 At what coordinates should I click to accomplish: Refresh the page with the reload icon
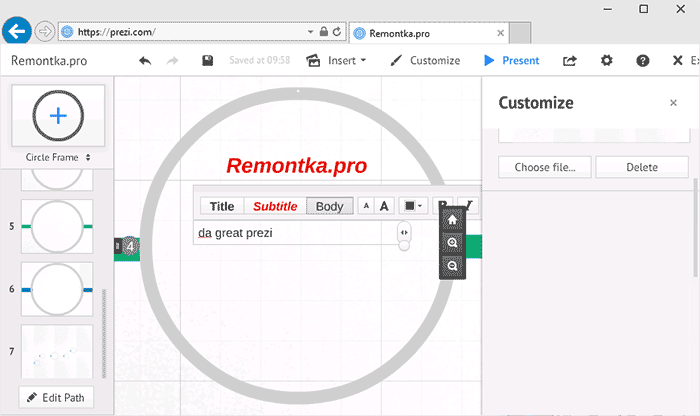tap(337, 32)
